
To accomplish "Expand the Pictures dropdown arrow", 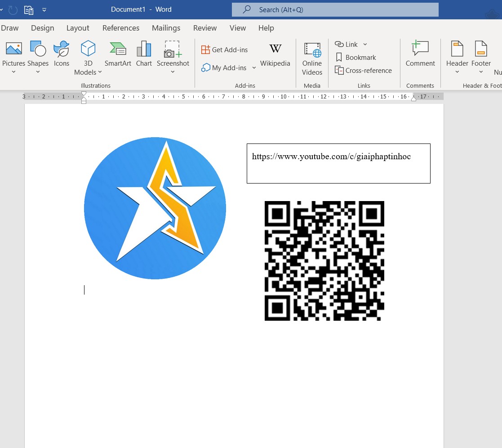I will point(13,72).
